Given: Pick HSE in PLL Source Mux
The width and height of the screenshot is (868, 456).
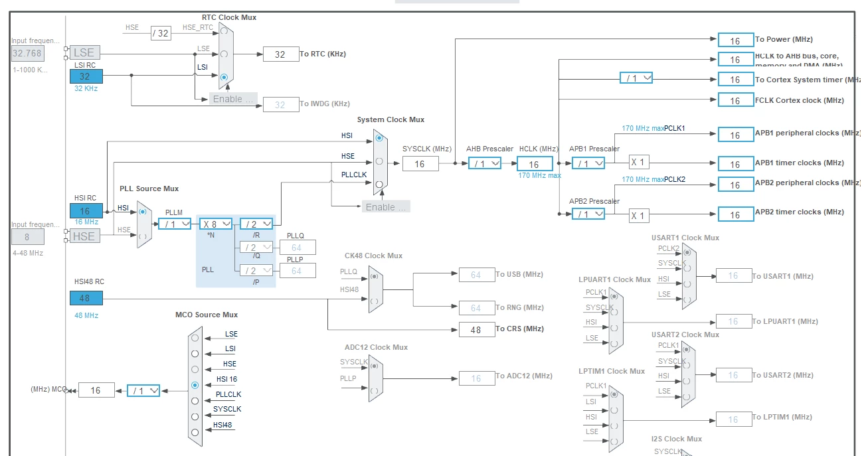Looking at the screenshot, I should coord(142,236).
